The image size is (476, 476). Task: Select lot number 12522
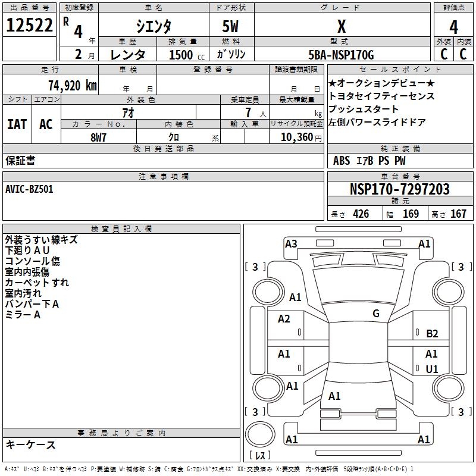[x=29, y=25]
